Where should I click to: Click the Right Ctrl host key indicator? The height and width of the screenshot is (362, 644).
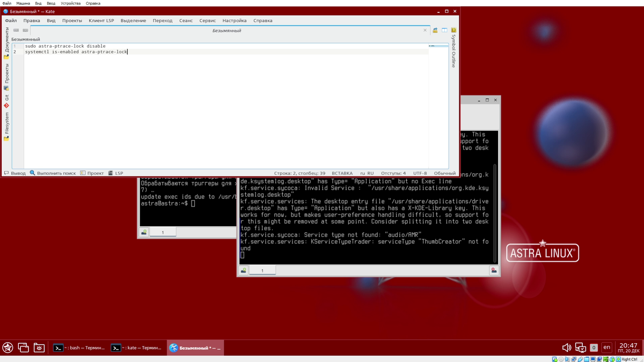(629, 359)
